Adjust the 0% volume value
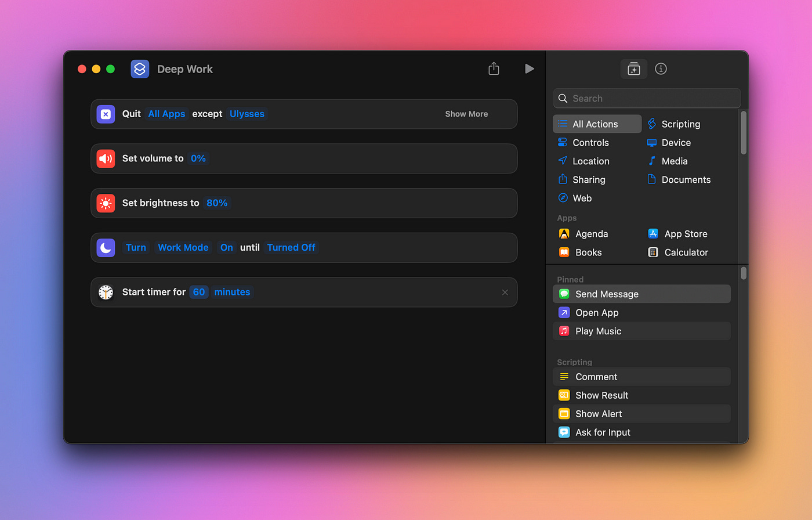The width and height of the screenshot is (812, 520). coord(198,158)
